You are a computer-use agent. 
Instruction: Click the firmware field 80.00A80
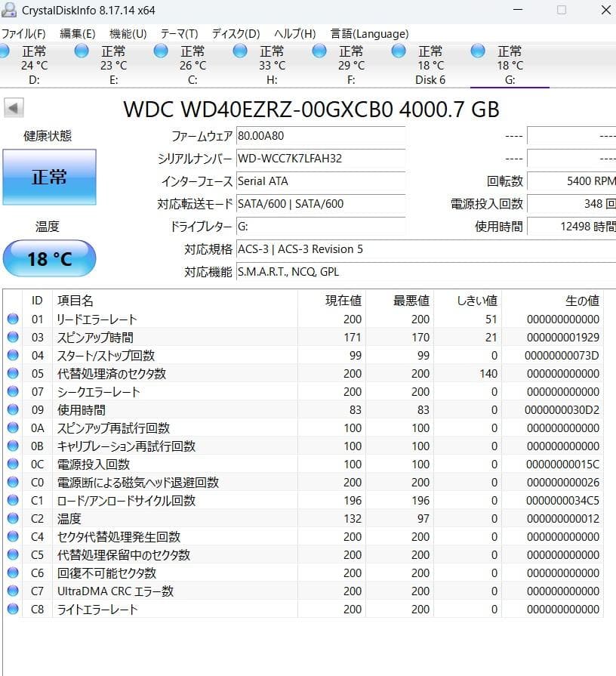[x=321, y=136]
